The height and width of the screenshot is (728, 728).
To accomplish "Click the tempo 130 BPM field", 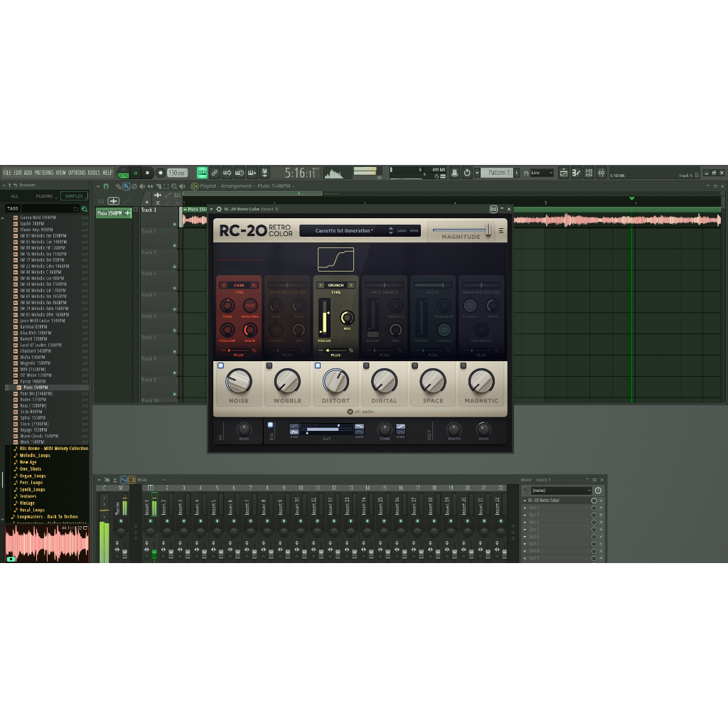I will pos(177,173).
